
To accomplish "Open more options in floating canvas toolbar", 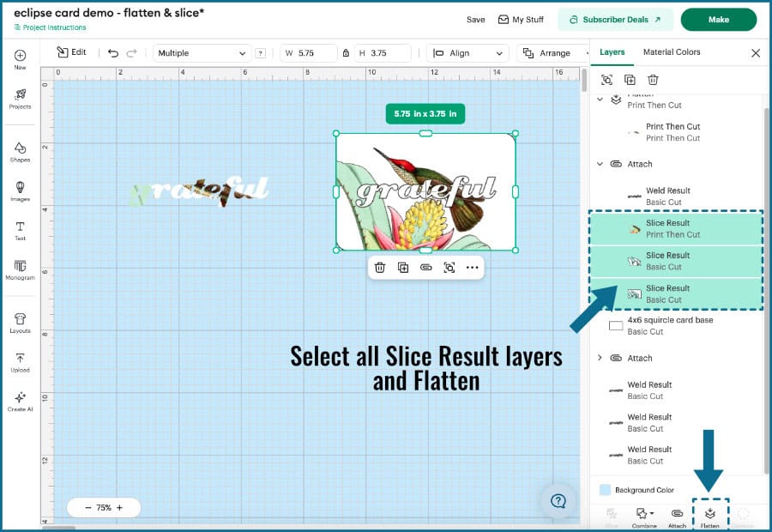I will pyautogui.click(x=472, y=268).
